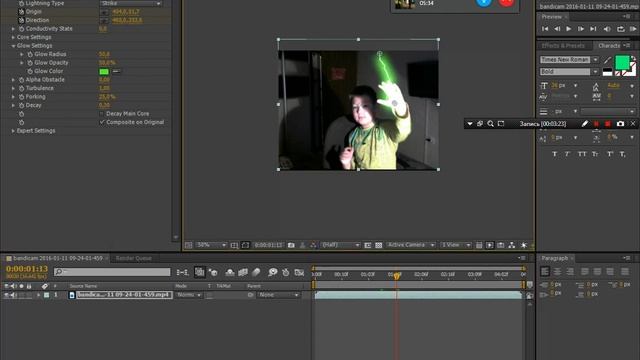Toggle stopwatch for Forking property
The width and height of the screenshot is (640, 360).
point(21,97)
